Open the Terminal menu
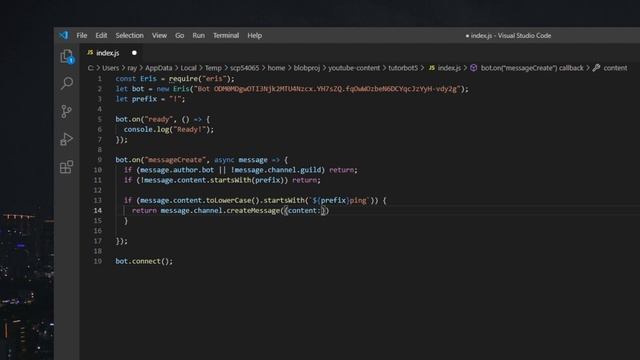The width and height of the screenshot is (640, 360). [x=226, y=36]
